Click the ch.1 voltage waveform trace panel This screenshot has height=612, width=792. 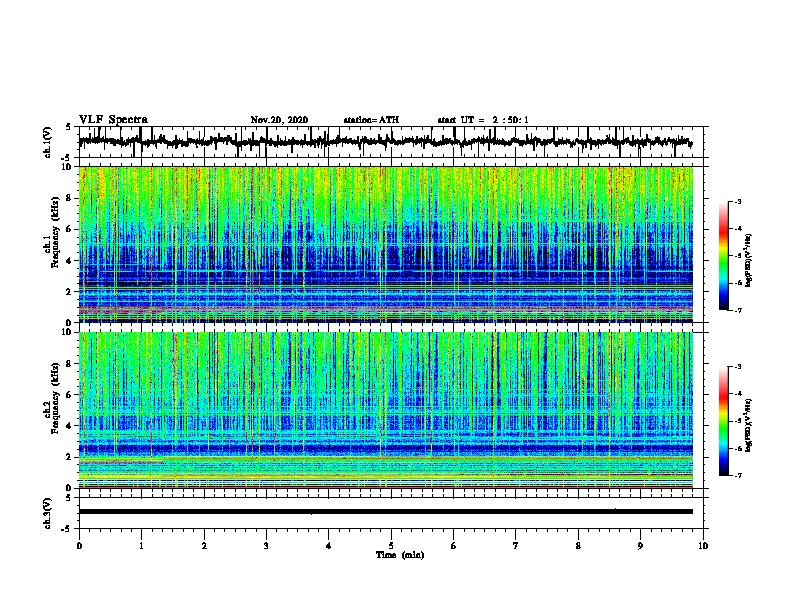[x=391, y=142]
